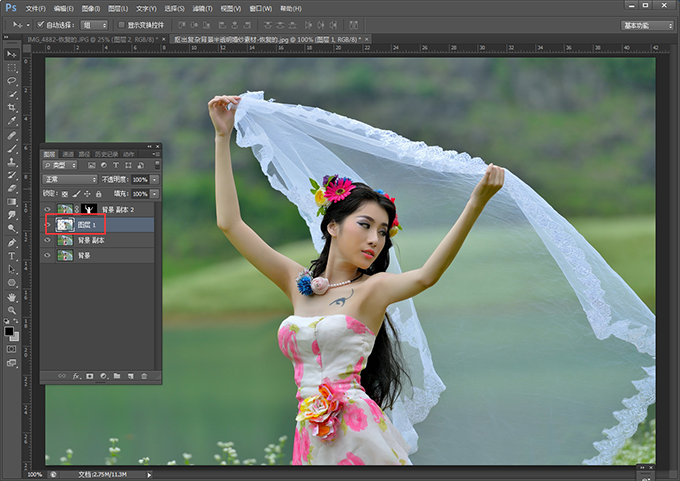Screen dimensions: 680x481
Task: Open the 文件 menu
Action: [x=36, y=7]
